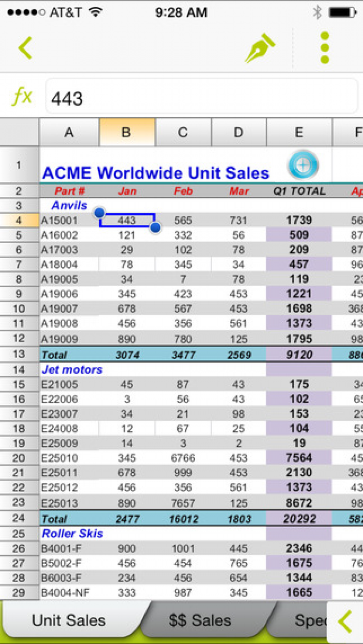
Task: Click cell B4001-F
Action: coord(69,548)
